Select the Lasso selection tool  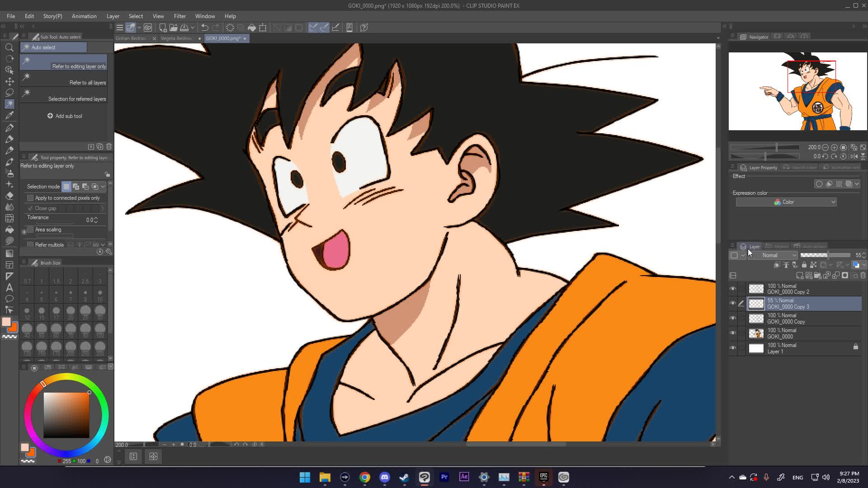[x=9, y=93]
